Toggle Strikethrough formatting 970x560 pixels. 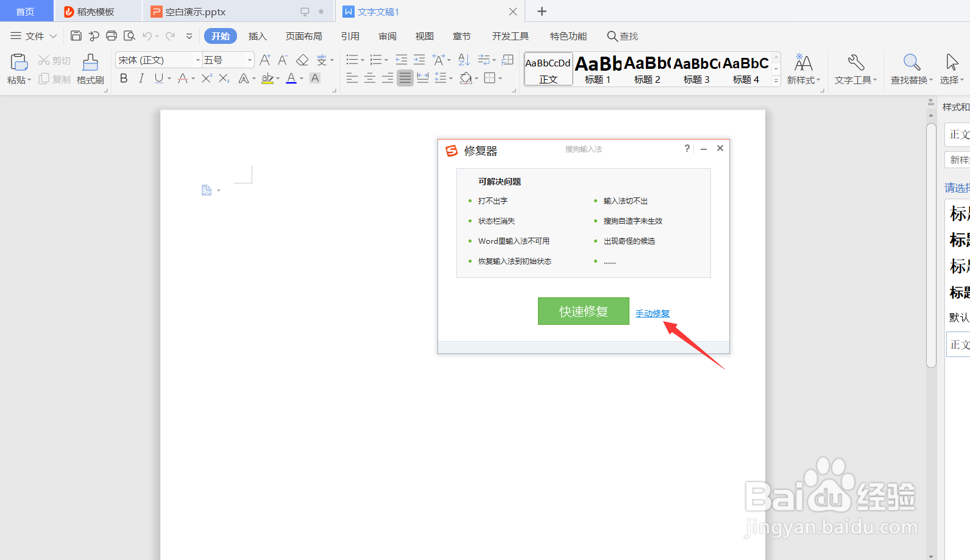point(183,78)
